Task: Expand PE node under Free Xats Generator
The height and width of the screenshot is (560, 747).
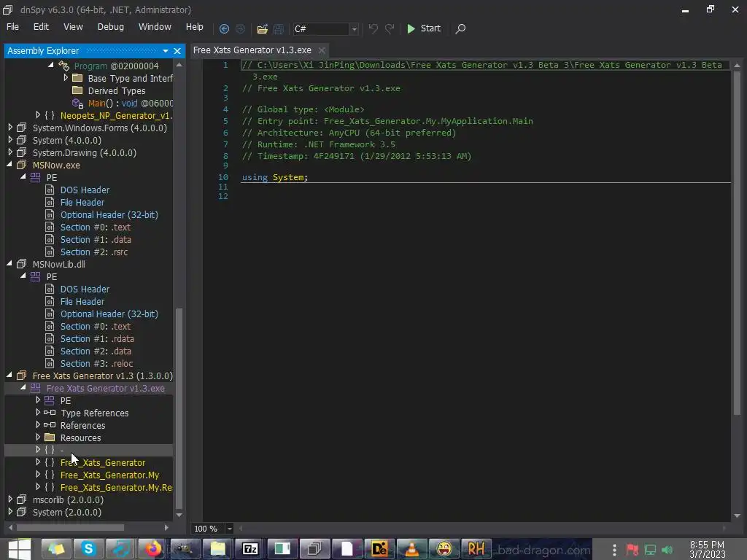Action: click(38, 400)
